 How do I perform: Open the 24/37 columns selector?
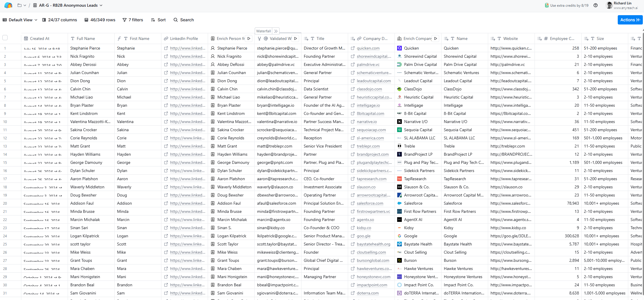pos(60,20)
